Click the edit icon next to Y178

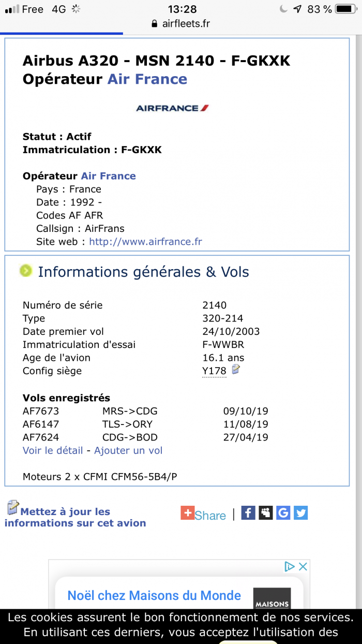(236, 370)
